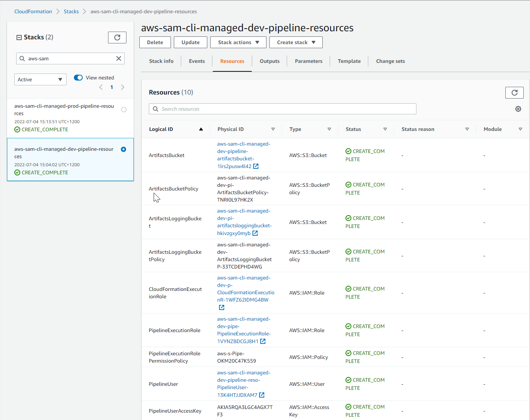Collapse the Stacks panel icon

[19, 38]
